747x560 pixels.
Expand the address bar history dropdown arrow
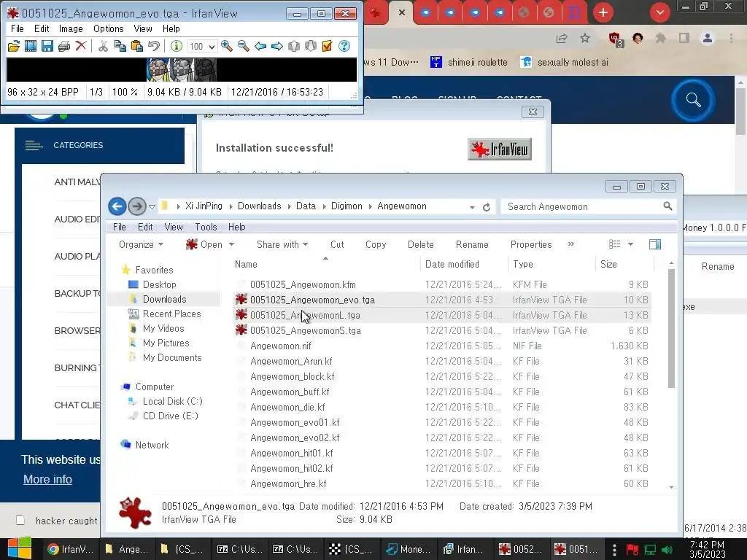(x=472, y=207)
